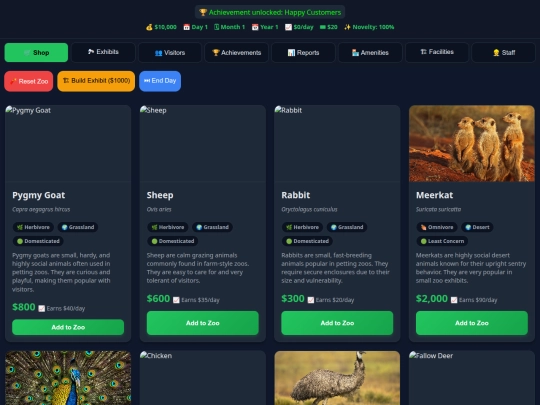Click the Sheep Herbivore tag
This screenshot has height=405, width=540.
168,227
